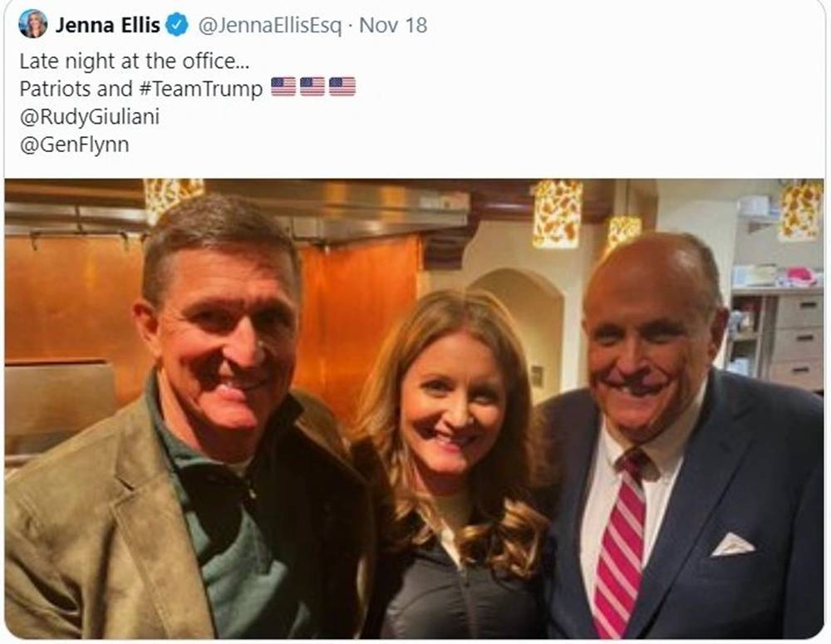This screenshot has width=831, height=644.
Task: Open the @RudyGiuliani mention
Action: [x=89, y=117]
